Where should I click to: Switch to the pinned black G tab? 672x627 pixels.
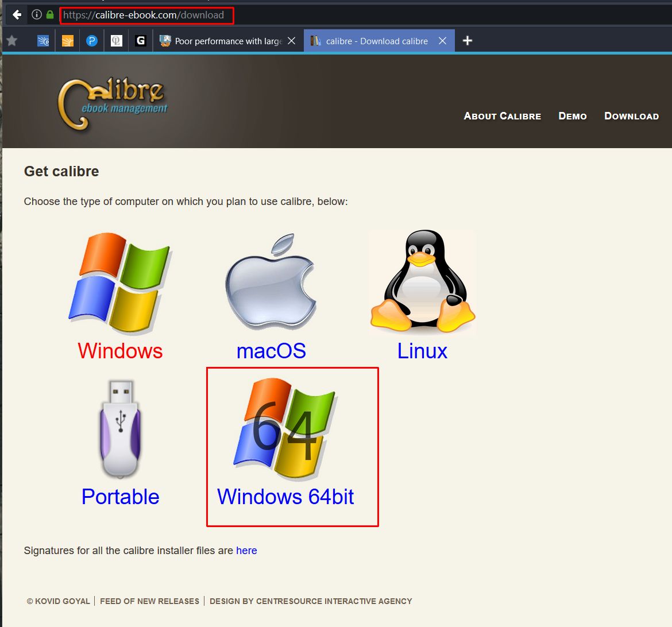pos(141,41)
